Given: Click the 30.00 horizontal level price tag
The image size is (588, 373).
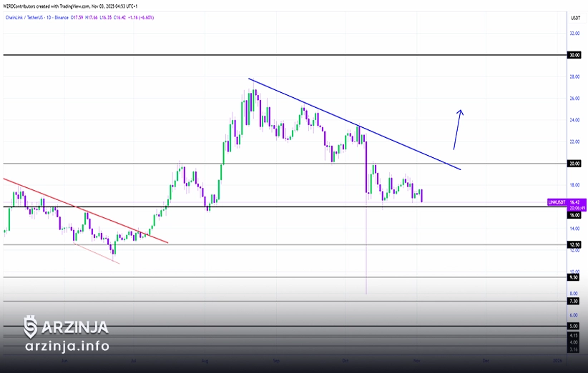Looking at the screenshot, I should click(x=574, y=55).
